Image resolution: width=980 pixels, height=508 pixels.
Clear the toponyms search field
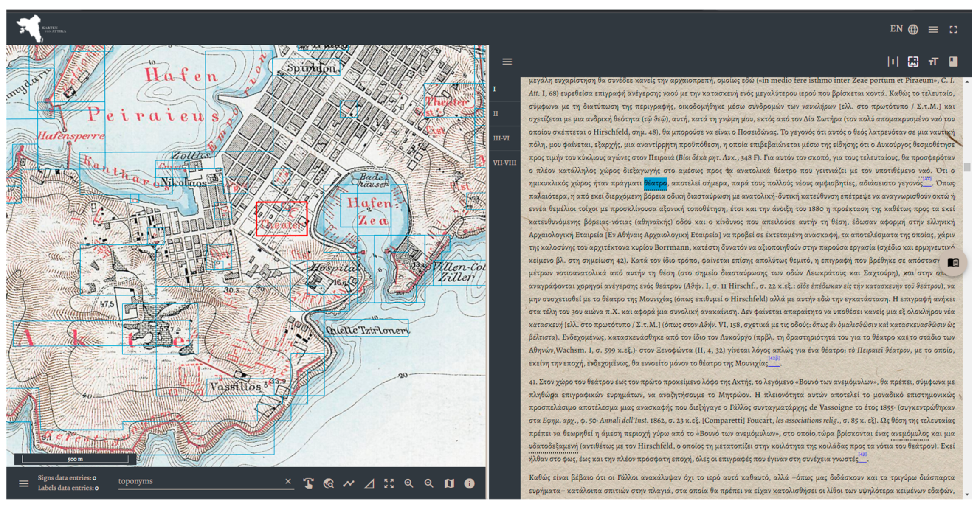[288, 481]
